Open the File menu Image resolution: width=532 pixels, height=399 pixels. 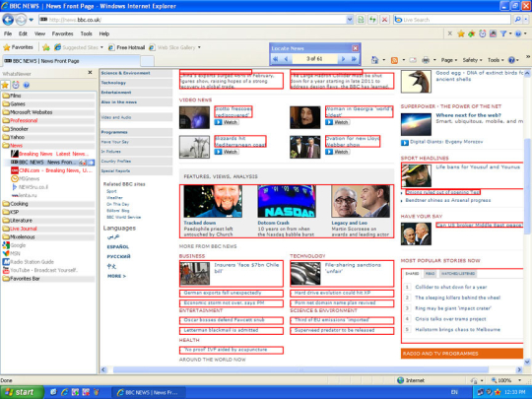(x=8, y=33)
